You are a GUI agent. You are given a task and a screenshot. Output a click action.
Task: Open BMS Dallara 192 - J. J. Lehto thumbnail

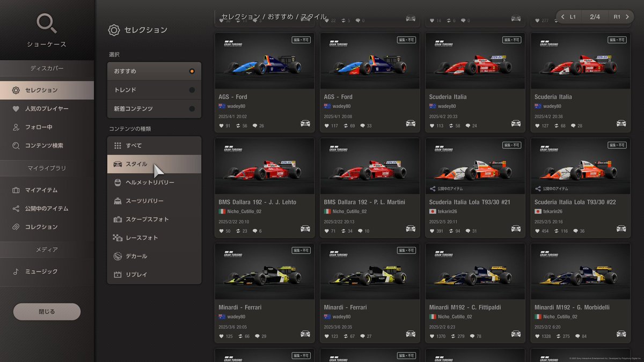coord(265,166)
